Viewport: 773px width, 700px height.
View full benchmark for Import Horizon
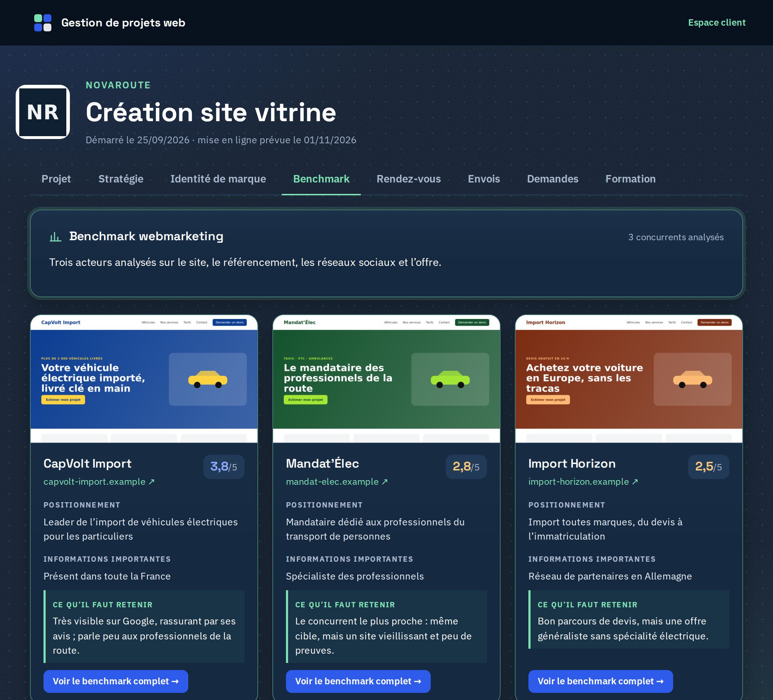point(600,681)
